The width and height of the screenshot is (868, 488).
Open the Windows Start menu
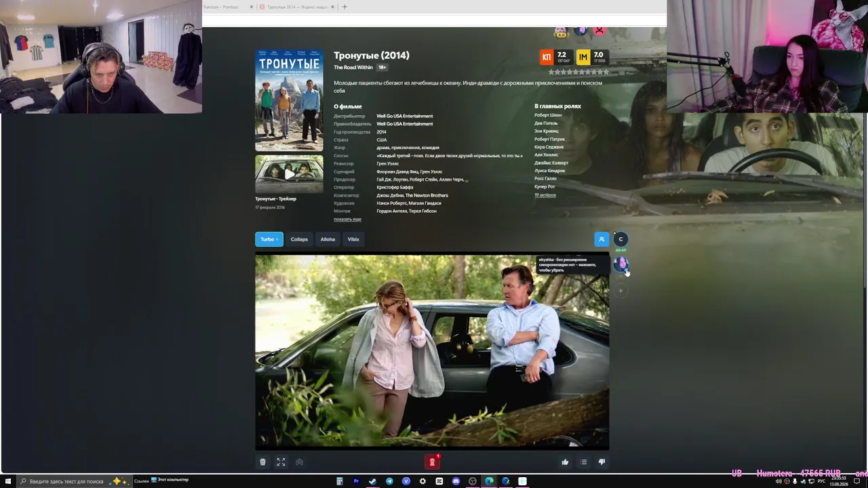(x=7, y=481)
